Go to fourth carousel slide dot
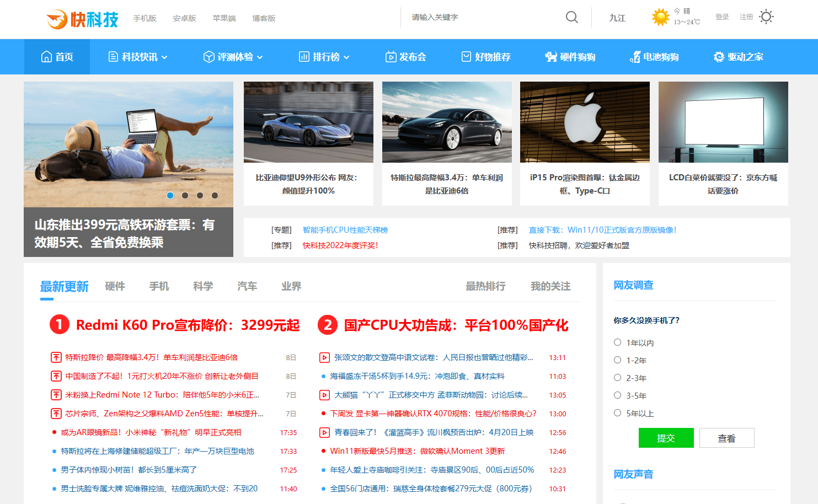The width and height of the screenshot is (818, 504). pos(215,195)
